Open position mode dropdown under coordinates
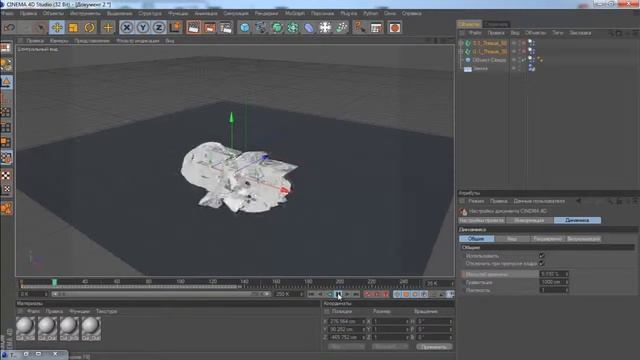Viewport: 640px width, 360px height. pyautogui.click(x=347, y=347)
